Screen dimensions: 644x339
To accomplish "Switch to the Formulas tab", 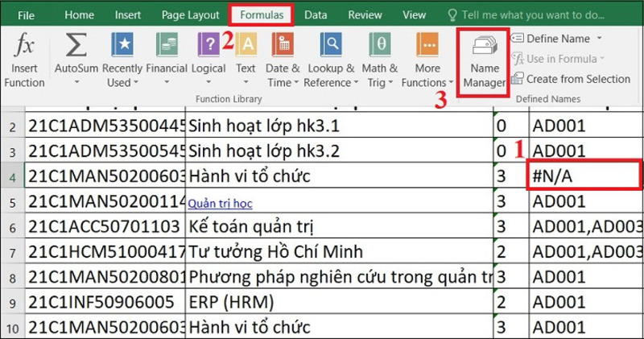I will click(260, 14).
